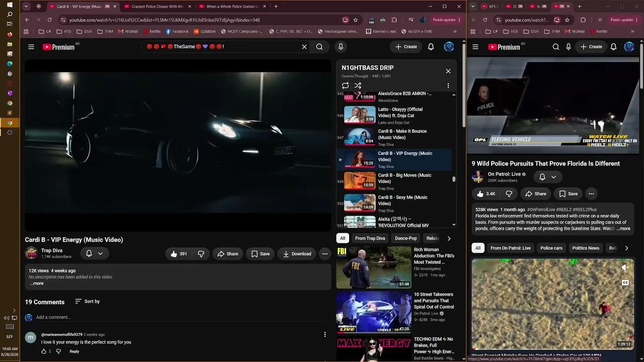The width and height of the screenshot is (644, 362).
Task: Select the From Trap Diva chip
Action: [x=370, y=238]
